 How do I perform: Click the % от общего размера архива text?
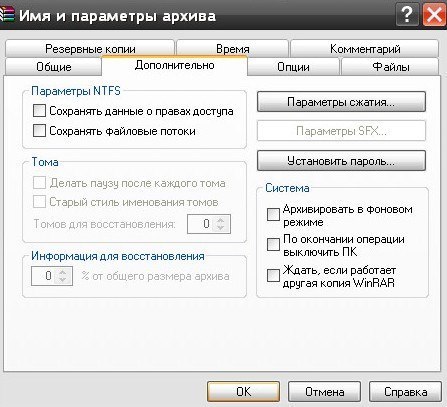click(x=155, y=276)
